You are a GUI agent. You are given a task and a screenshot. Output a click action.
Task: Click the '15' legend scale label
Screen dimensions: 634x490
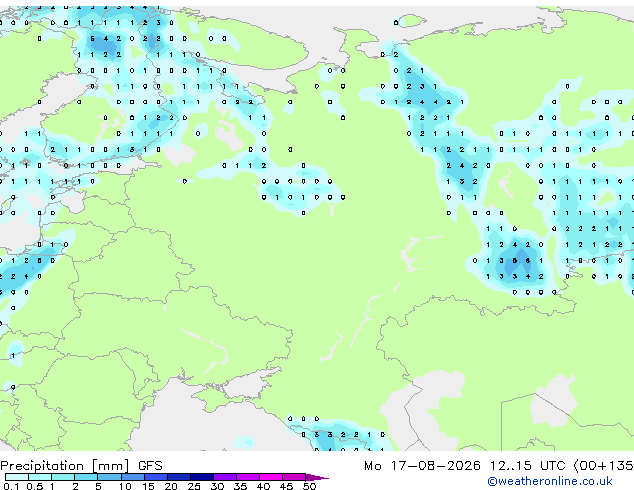148,486
